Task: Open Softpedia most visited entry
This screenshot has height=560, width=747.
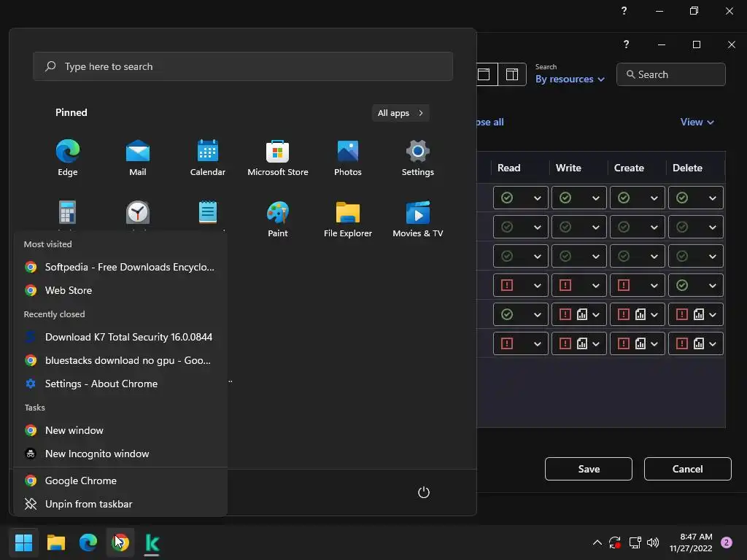Action: [x=120, y=267]
